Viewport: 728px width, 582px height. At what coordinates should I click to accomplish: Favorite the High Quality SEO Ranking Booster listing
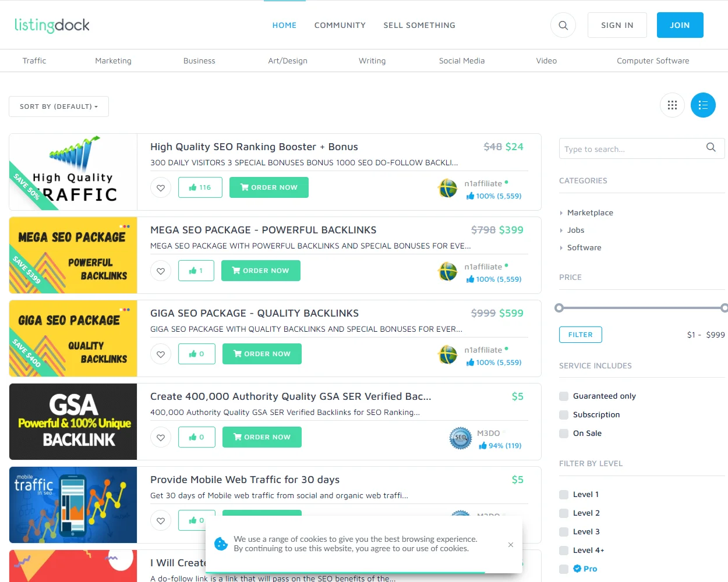click(x=161, y=187)
